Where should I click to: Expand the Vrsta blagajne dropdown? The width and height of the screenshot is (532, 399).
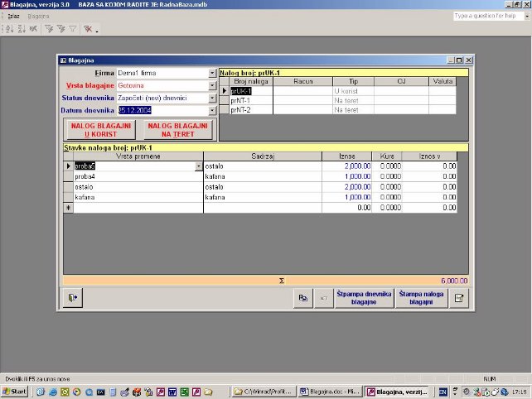click(212, 85)
